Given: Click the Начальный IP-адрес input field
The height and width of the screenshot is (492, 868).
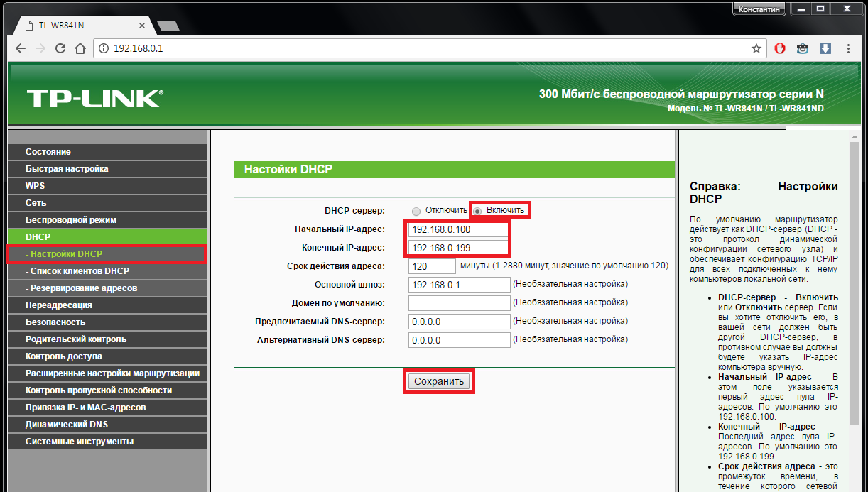Looking at the screenshot, I should click(459, 230).
